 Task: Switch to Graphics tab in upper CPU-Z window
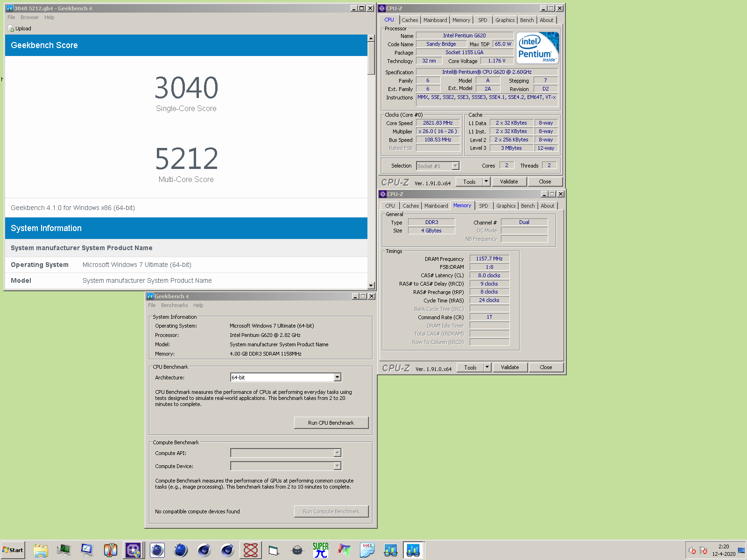505,20
